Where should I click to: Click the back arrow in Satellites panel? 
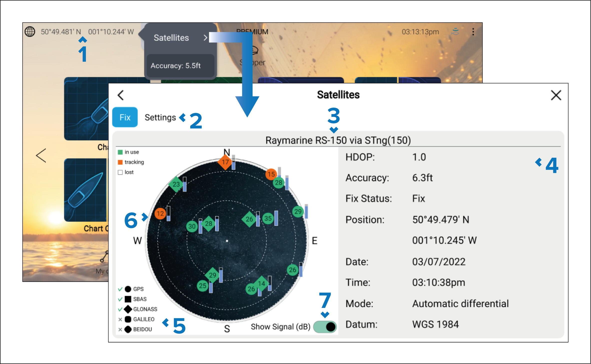pos(121,95)
